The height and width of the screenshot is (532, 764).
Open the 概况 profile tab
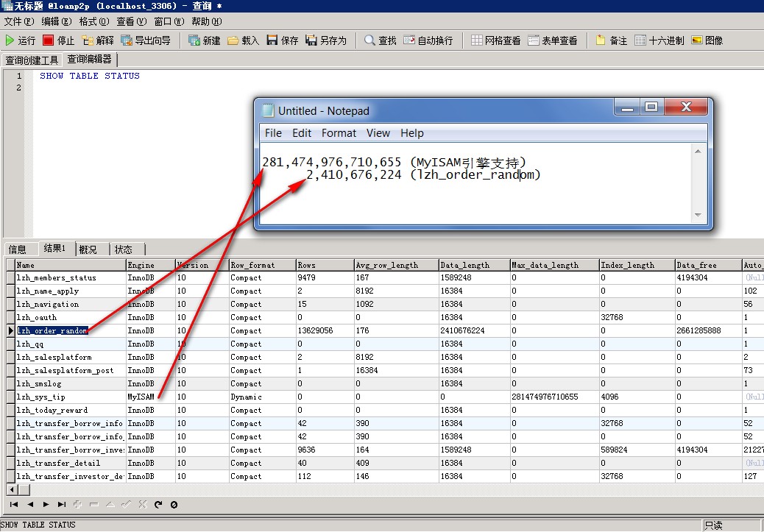[88, 249]
